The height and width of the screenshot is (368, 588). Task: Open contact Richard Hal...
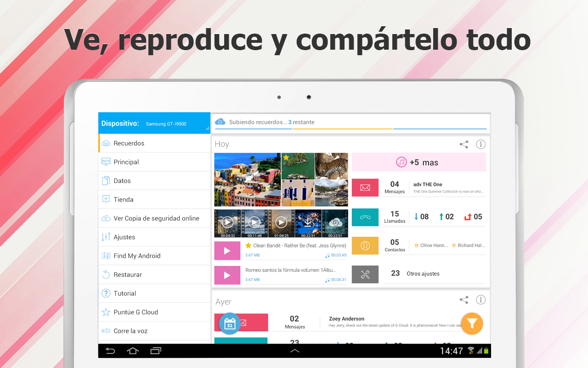click(468, 245)
